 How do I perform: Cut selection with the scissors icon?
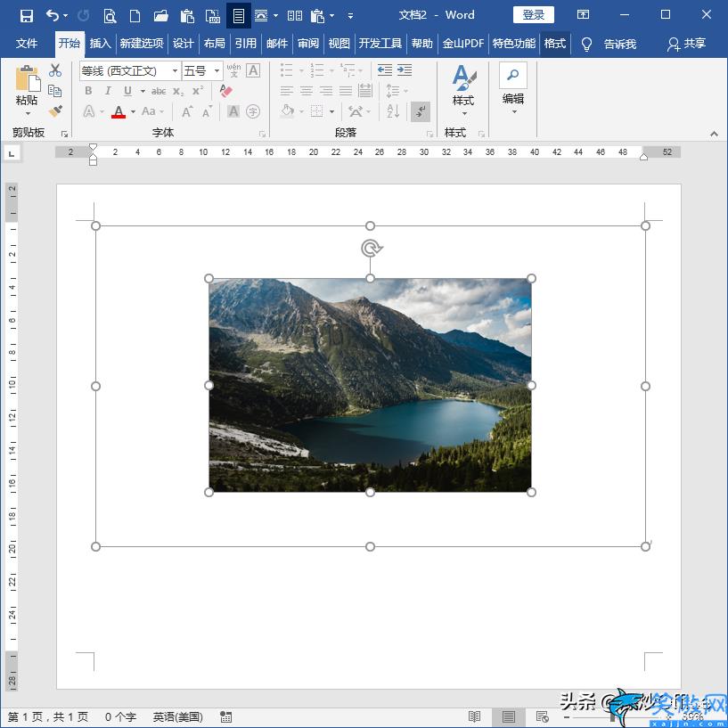[55, 70]
